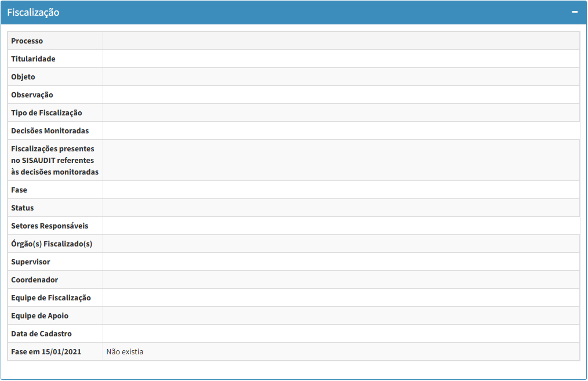This screenshot has height=381, width=588.
Task: Select the Objeto row label
Action: click(23, 77)
